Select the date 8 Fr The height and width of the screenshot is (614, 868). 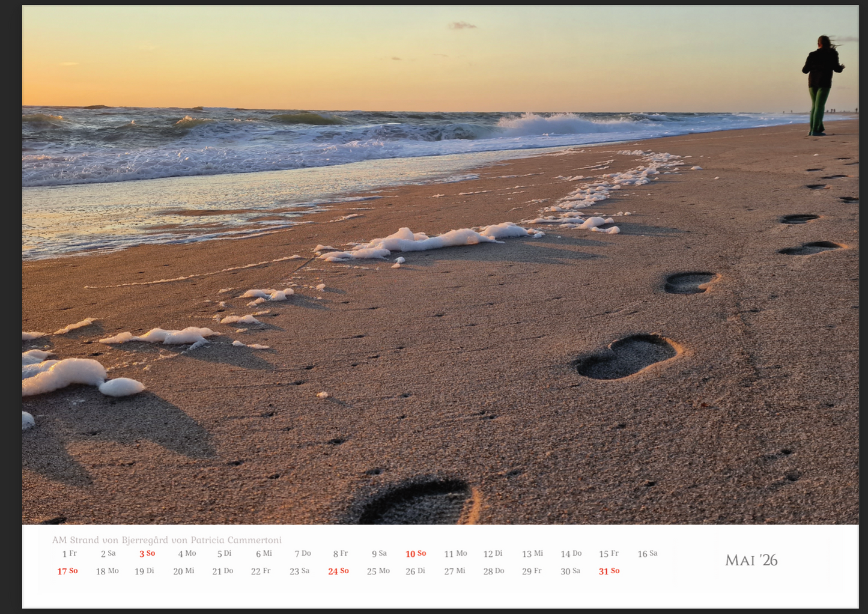[341, 554]
